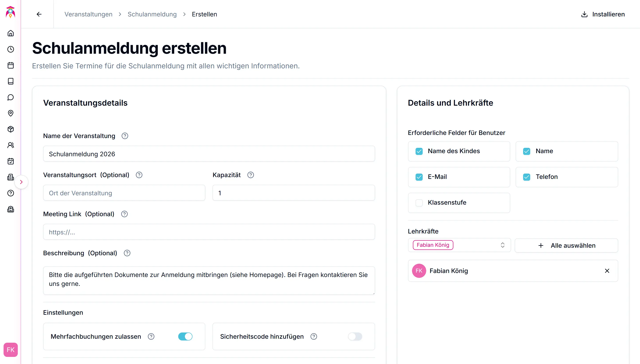Viewport: 640px width, 364px height.
Task: Click the book icon in the sidebar
Action: 10,81
